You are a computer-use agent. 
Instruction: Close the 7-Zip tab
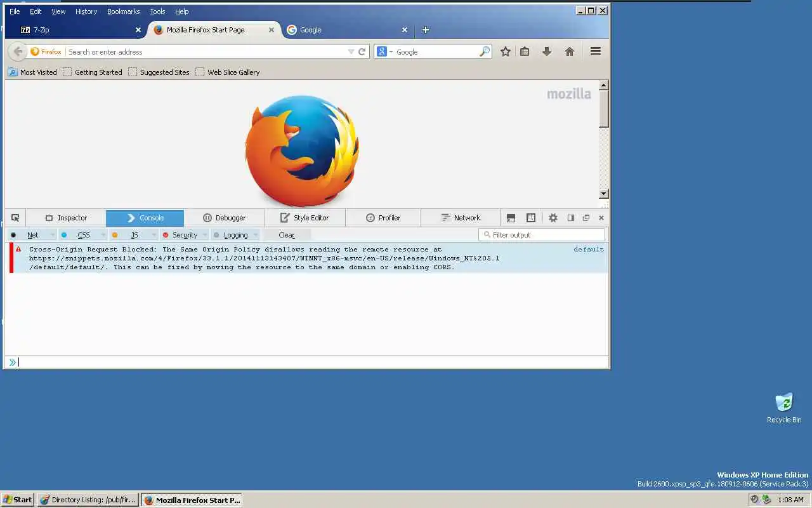click(x=138, y=30)
